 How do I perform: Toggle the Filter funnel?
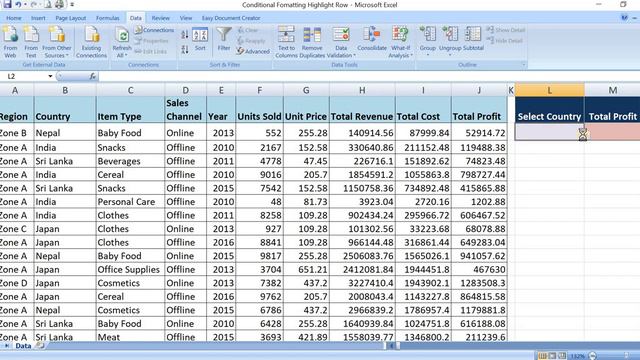(224, 39)
